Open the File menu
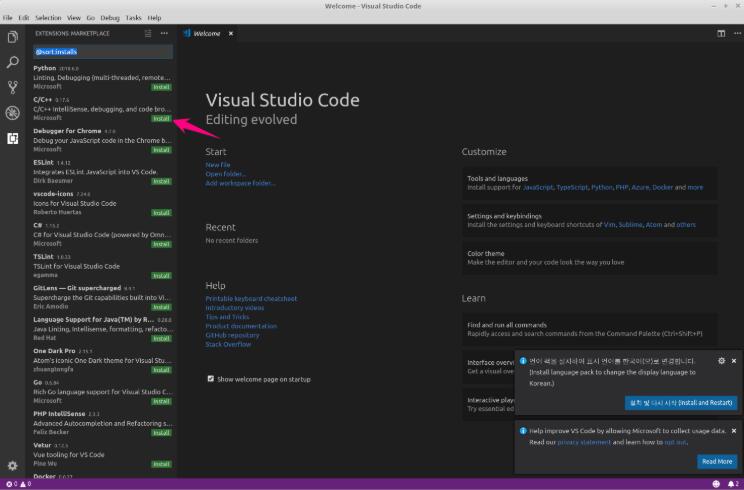Viewport: 744px width, 490px height. point(8,18)
